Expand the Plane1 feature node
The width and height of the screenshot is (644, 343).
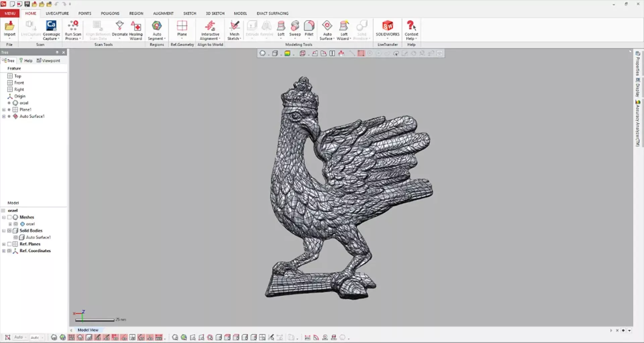(x=4, y=110)
